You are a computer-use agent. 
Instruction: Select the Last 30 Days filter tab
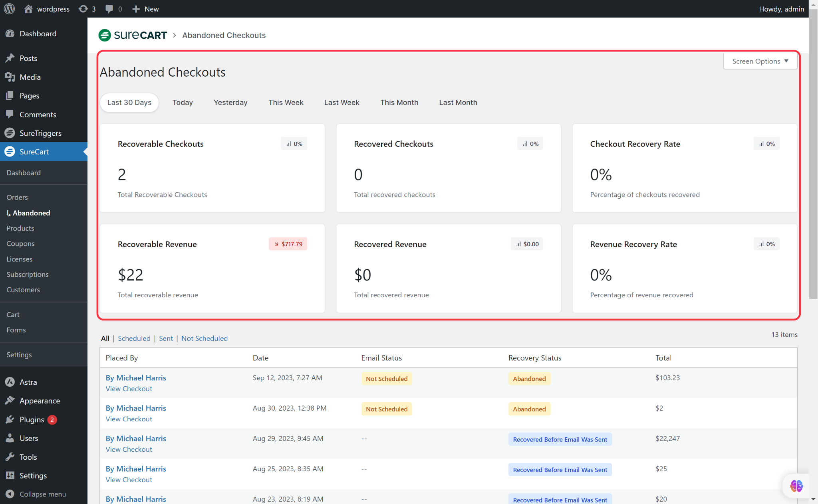tap(129, 103)
